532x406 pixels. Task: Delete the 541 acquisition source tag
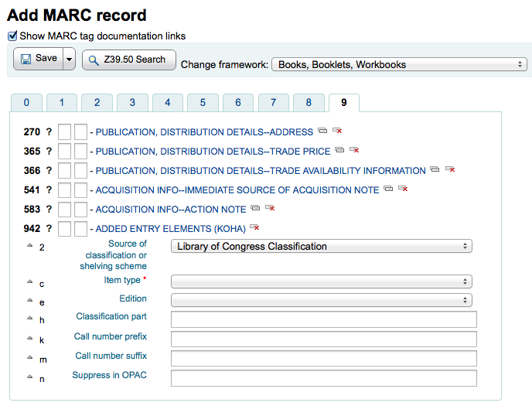click(x=402, y=189)
